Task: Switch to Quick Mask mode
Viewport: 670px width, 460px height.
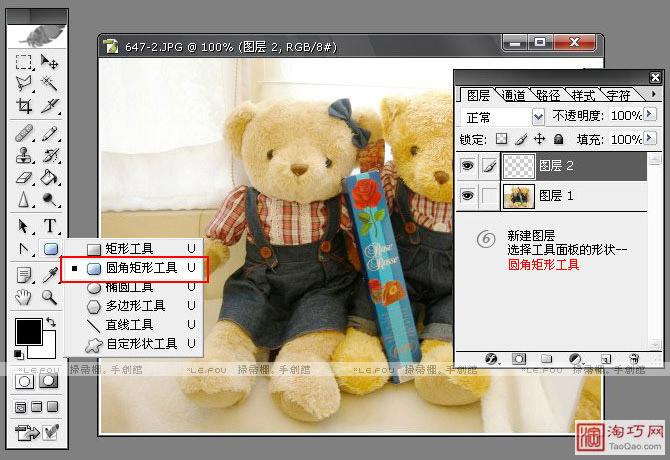Action: [49, 381]
